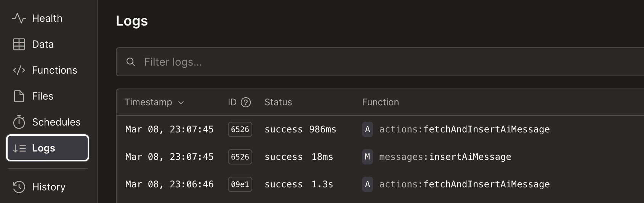
Task: Click the M mutation badge icon
Action: [x=367, y=157]
